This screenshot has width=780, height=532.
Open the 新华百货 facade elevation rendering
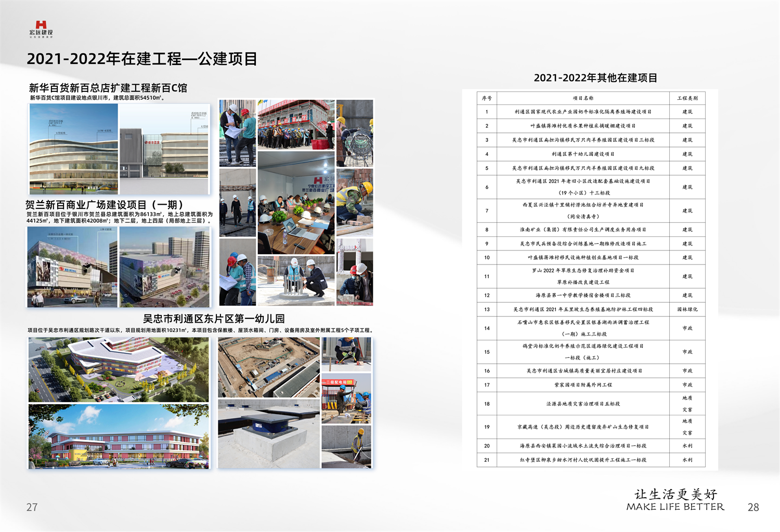tap(164, 149)
